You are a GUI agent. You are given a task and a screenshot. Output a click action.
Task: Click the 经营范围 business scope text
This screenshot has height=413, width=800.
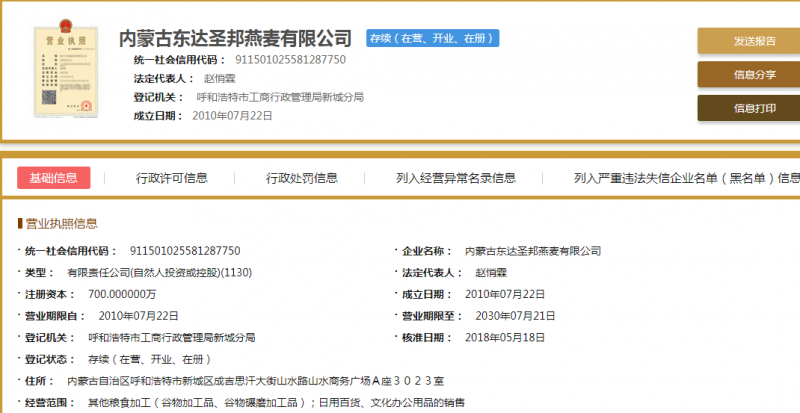tap(277, 403)
